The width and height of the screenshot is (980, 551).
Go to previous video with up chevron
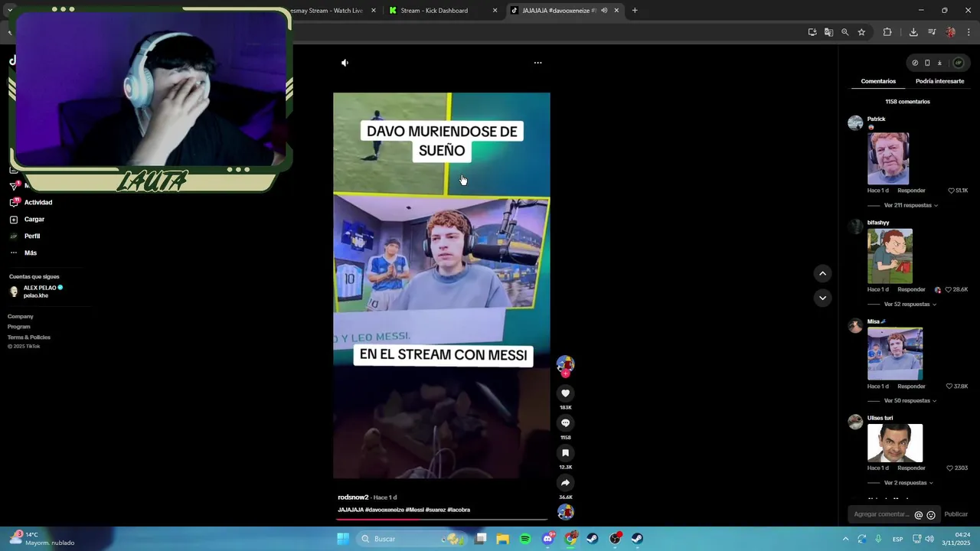click(822, 273)
